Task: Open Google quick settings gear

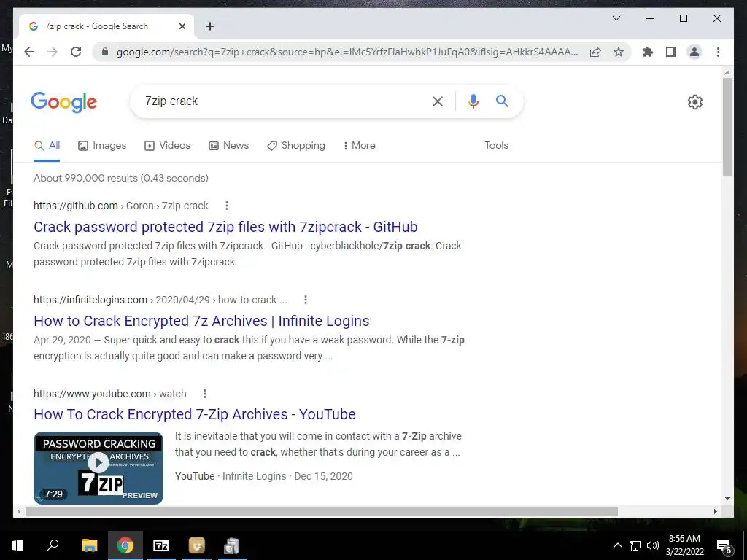Action: 695,102
